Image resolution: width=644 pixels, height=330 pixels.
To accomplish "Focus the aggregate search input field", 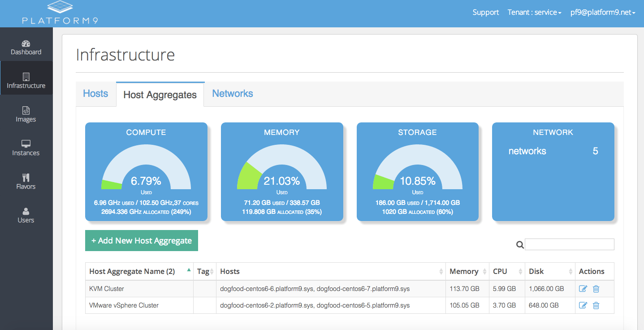I will coord(570,244).
